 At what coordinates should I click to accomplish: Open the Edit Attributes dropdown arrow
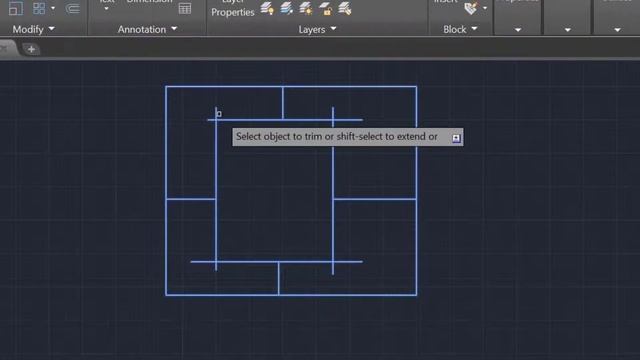[485, 8]
